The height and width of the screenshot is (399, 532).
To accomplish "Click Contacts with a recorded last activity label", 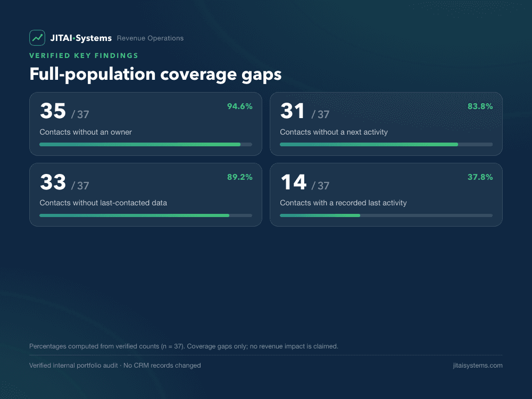I will pos(343,203).
